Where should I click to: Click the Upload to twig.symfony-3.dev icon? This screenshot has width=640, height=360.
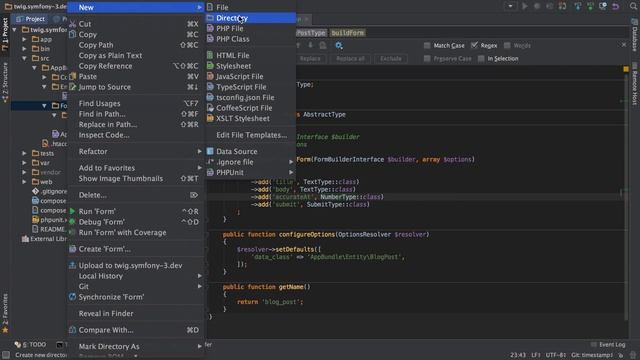click(73, 265)
